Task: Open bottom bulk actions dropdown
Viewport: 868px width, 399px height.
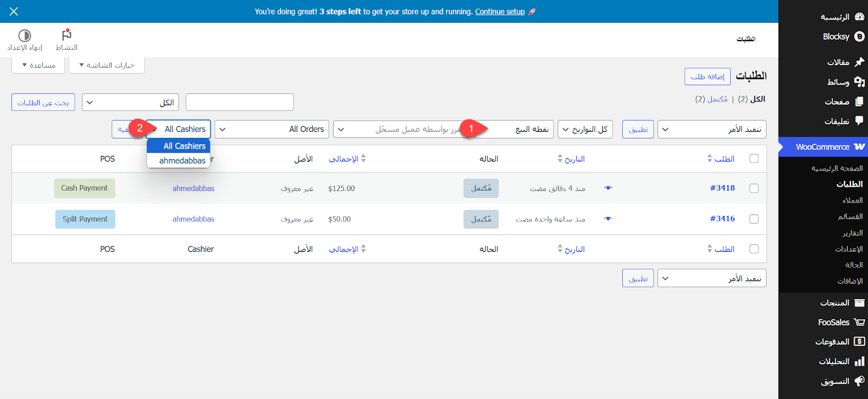Action: click(712, 278)
